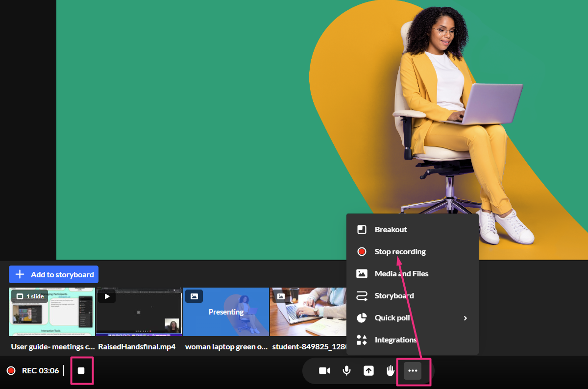The image size is (588, 389).
Task: Click the red REC indicator icon
Action: (x=11, y=371)
